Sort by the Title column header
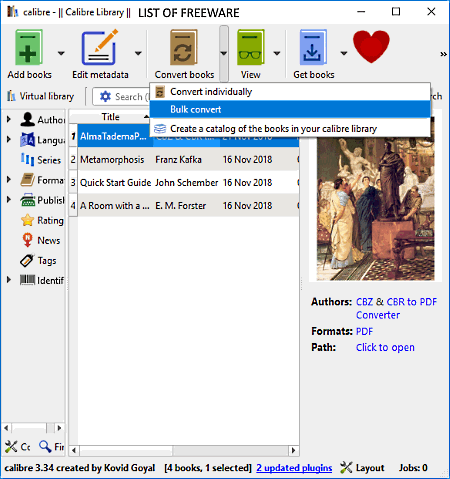450x479 pixels. 110,117
